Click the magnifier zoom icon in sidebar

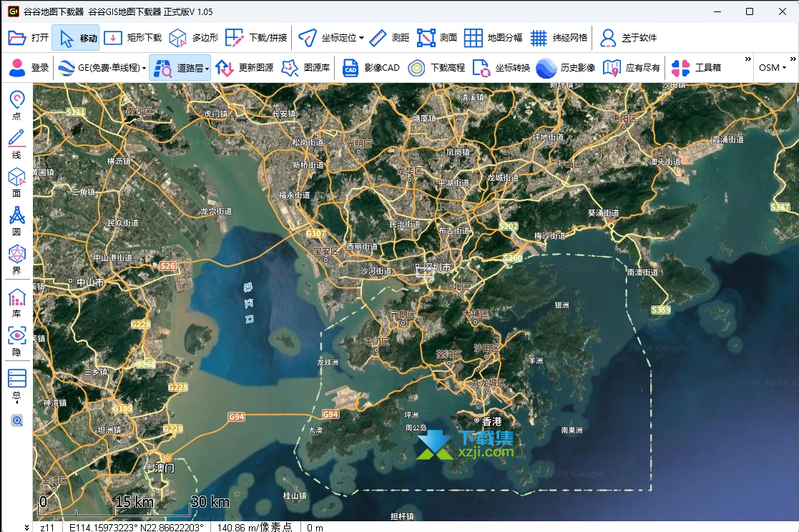pyautogui.click(x=17, y=421)
